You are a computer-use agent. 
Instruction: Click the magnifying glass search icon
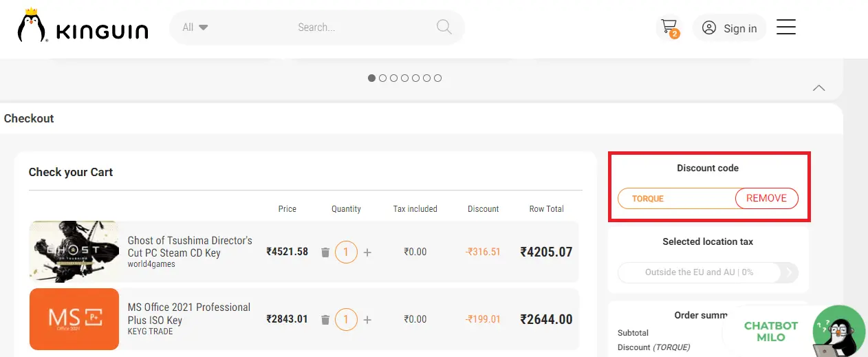coord(444,28)
